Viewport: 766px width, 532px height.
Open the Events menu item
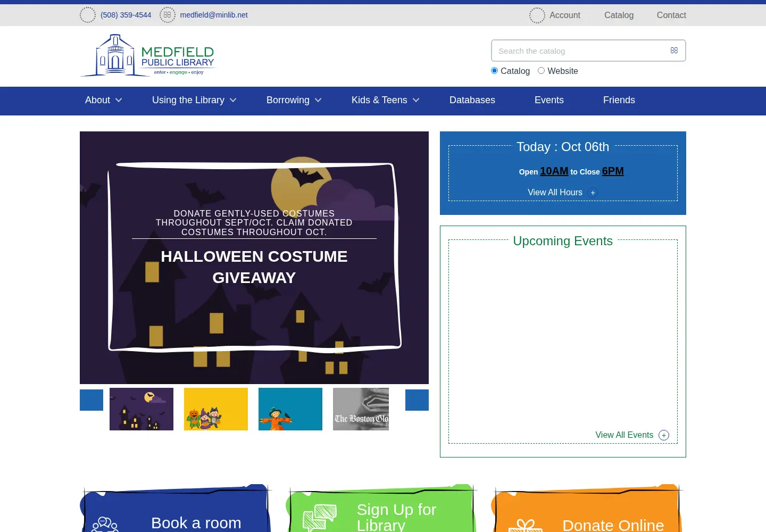point(549,100)
